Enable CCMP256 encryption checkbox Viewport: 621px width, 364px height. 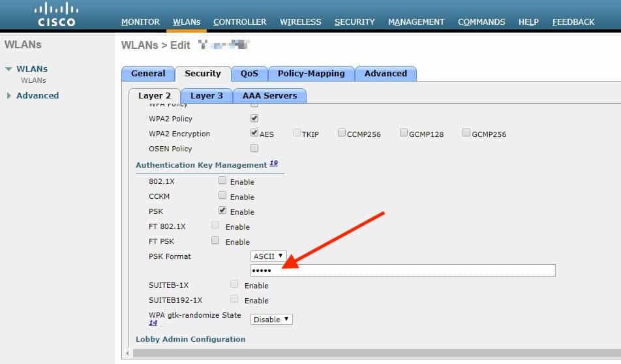pyautogui.click(x=341, y=132)
